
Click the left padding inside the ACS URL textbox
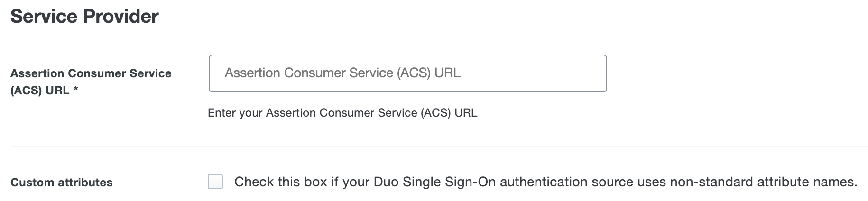[216, 73]
